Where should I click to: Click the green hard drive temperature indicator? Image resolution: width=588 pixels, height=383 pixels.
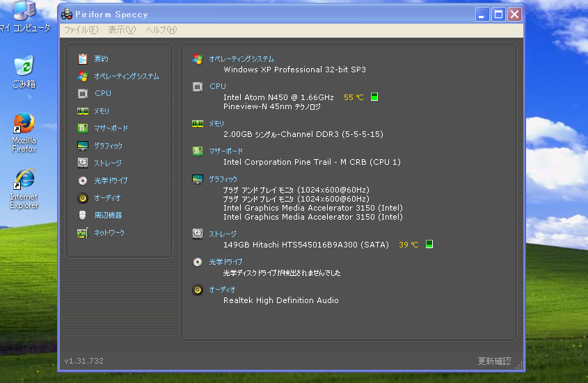click(429, 245)
